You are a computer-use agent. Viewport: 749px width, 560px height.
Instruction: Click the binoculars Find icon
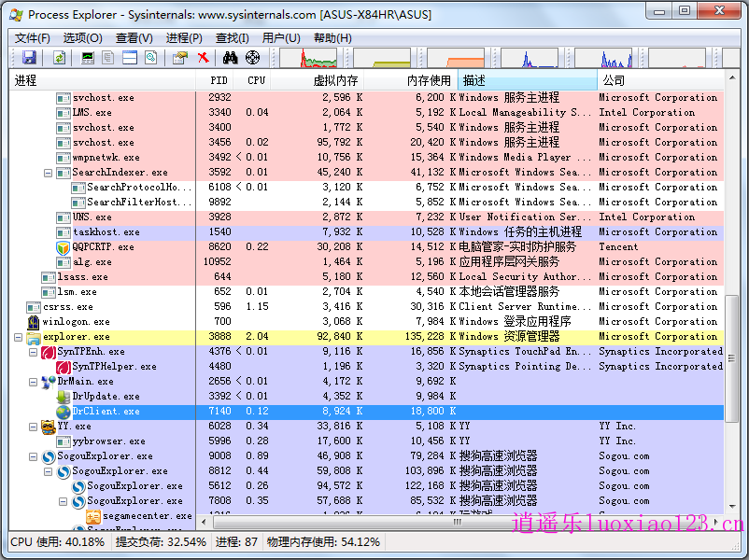[x=231, y=58]
